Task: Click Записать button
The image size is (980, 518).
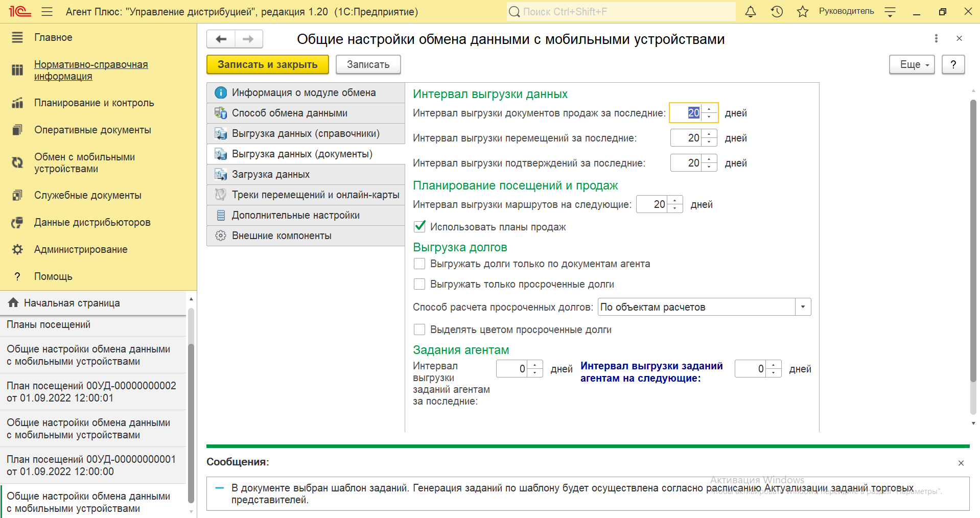Action: tap(368, 64)
